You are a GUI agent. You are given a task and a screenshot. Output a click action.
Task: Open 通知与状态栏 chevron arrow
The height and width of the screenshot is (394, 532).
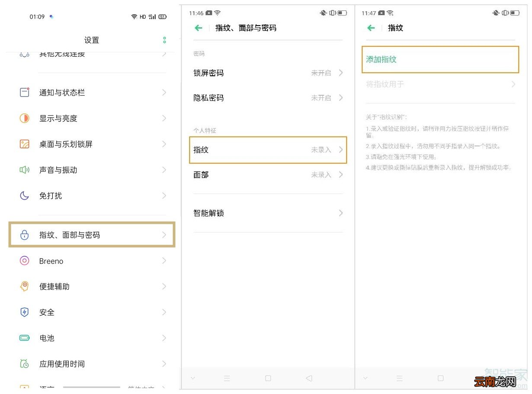click(164, 92)
